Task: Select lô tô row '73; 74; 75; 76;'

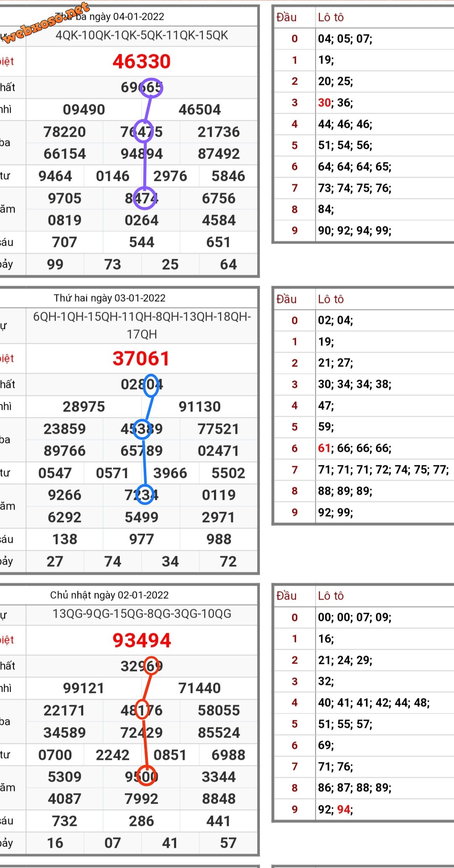Action: click(354, 188)
